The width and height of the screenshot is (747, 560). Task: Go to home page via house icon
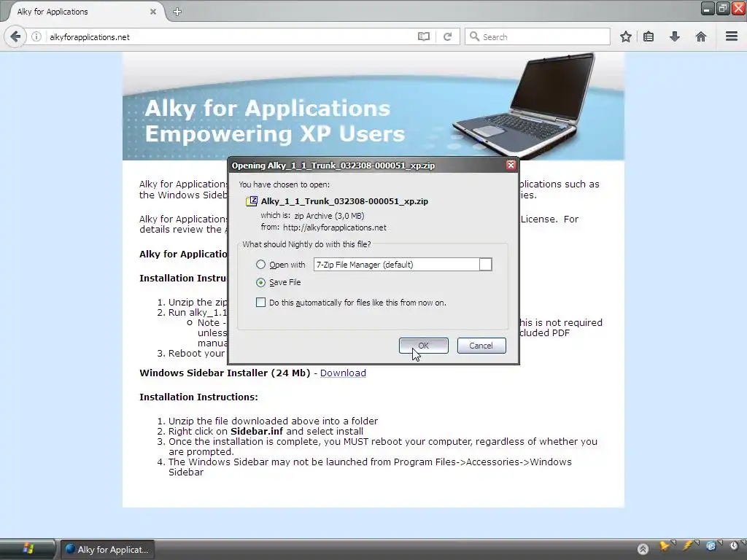701,36
